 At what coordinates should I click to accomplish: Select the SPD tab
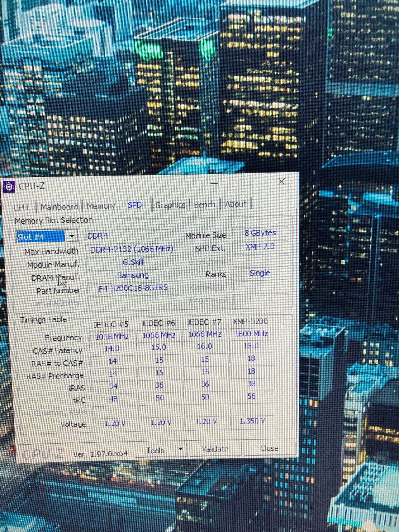(x=135, y=205)
